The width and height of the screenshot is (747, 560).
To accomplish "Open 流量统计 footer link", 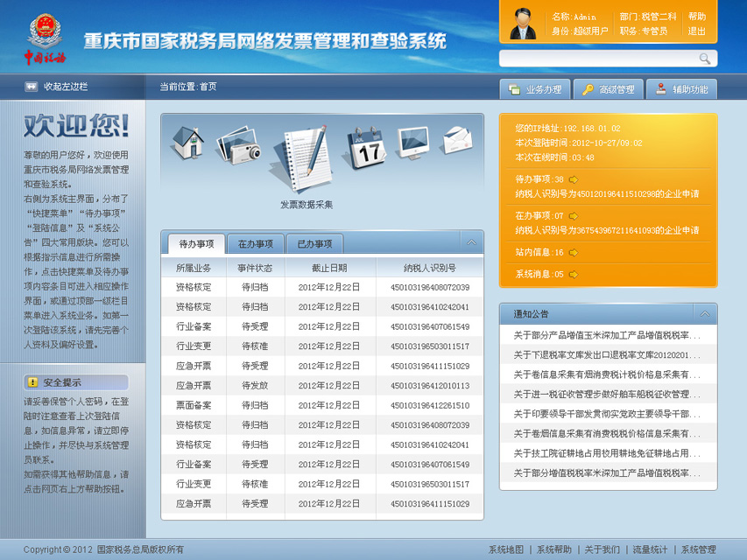I will [651, 549].
